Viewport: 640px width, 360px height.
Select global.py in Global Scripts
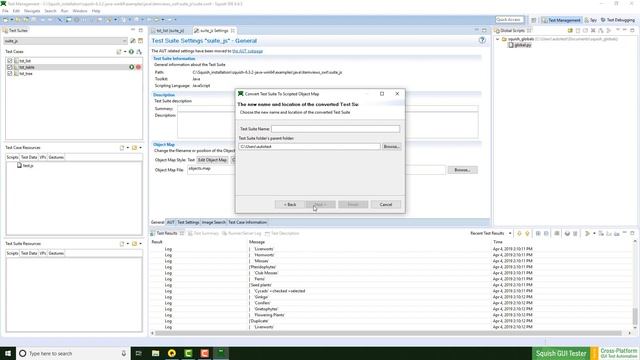pyautogui.click(x=520, y=45)
